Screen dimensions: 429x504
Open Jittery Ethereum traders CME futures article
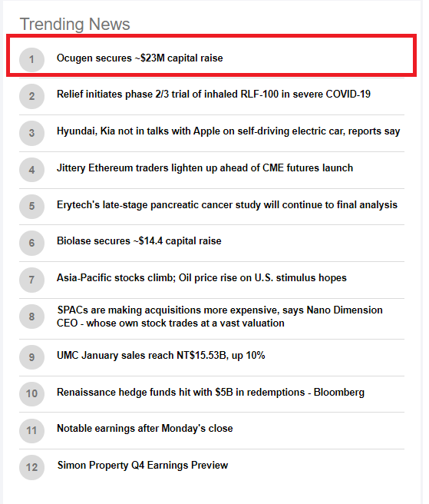pos(205,168)
